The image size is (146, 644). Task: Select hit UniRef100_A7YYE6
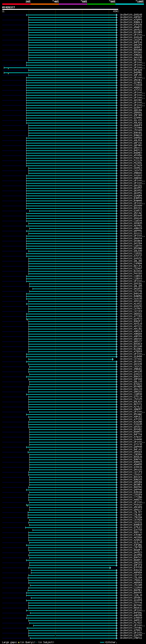(131, 316)
